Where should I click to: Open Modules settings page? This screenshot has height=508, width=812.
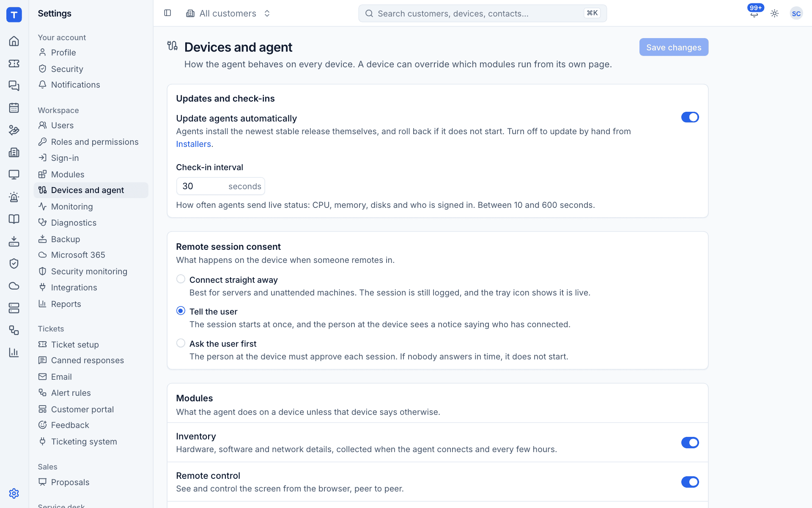coord(91,174)
